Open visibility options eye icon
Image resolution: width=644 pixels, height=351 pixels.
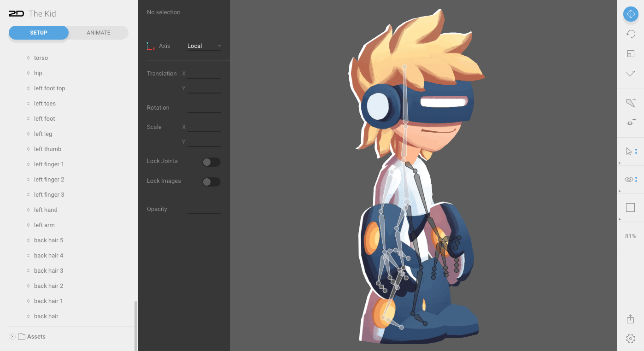pos(629,179)
